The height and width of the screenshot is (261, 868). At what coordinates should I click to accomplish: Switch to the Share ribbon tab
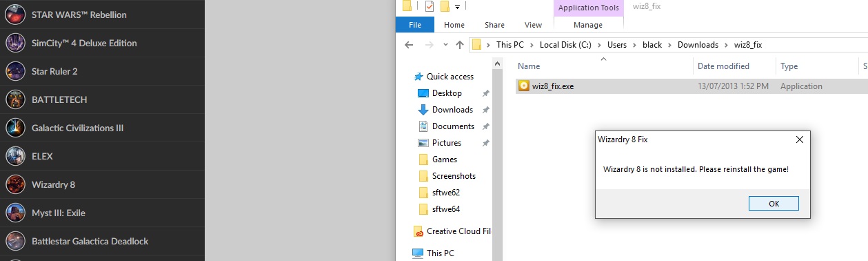click(x=494, y=25)
